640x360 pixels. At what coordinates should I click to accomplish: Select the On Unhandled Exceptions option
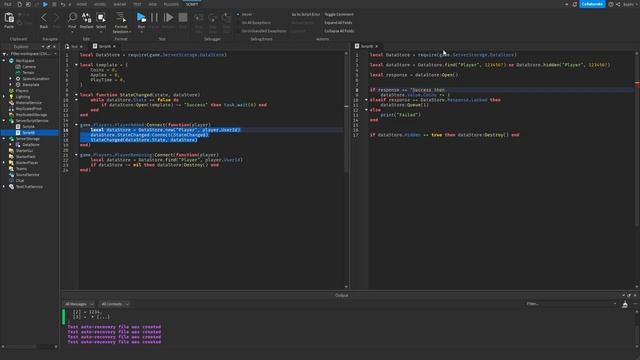click(x=261, y=31)
